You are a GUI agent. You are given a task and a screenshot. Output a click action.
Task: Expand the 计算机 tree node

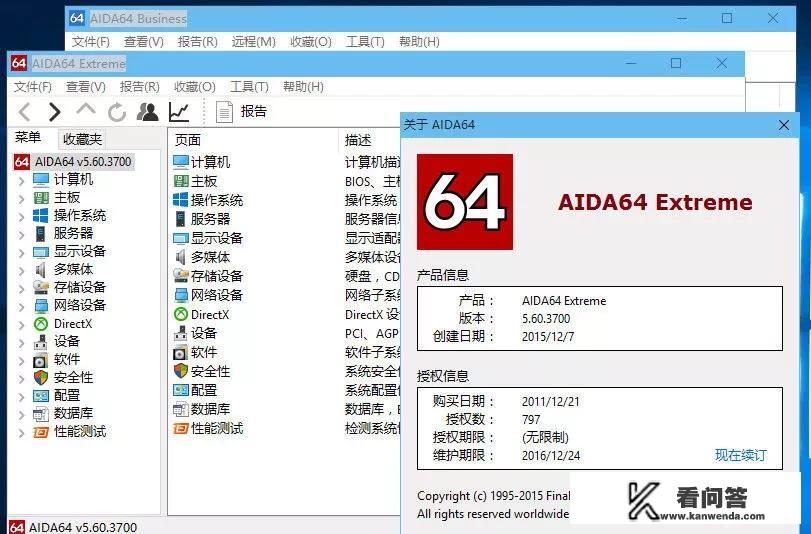[x=21, y=181]
